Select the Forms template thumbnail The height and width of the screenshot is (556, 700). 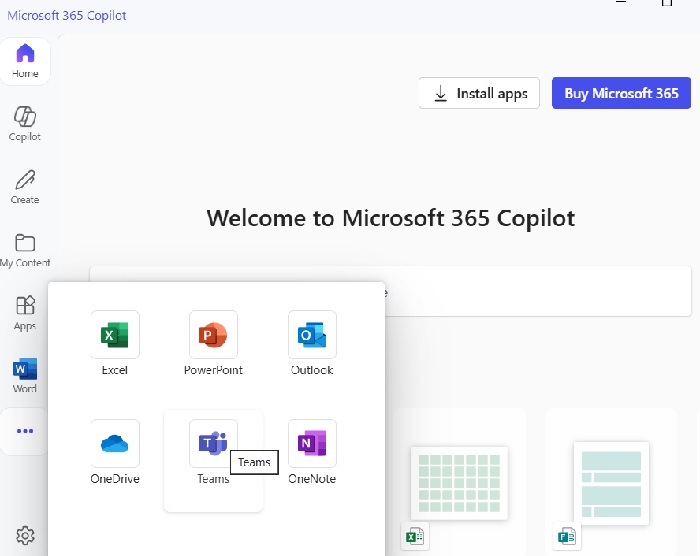coord(611,483)
